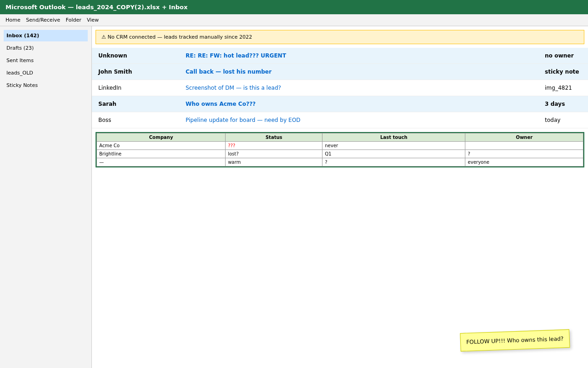Click the No CRM connected warning banner
Image resolution: width=588 pixels, height=368 pixels.
(340, 37)
